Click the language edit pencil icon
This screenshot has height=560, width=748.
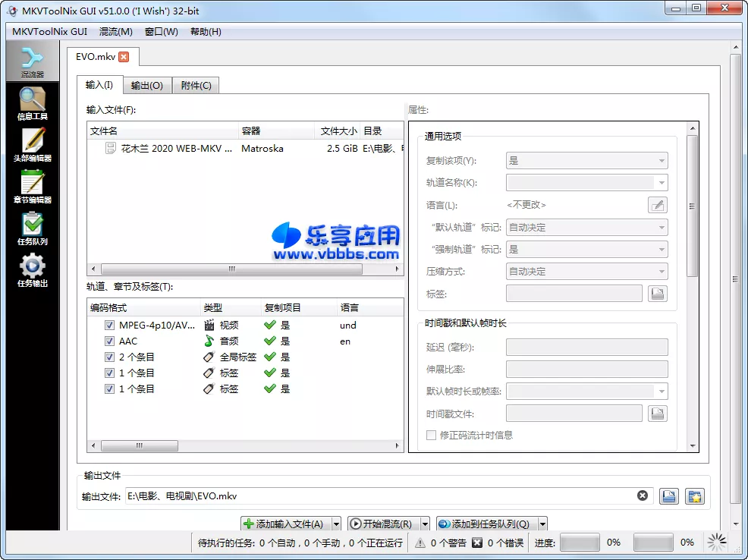point(657,204)
